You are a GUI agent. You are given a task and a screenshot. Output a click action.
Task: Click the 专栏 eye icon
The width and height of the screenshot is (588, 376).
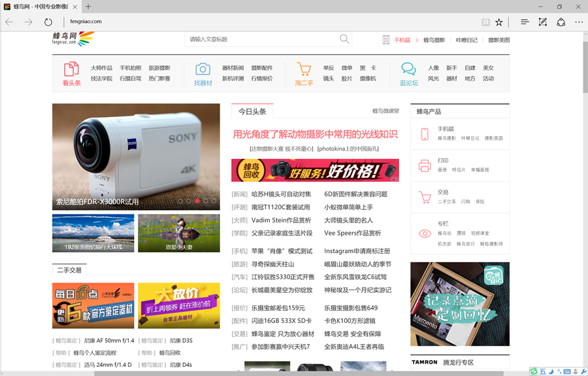tap(425, 234)
